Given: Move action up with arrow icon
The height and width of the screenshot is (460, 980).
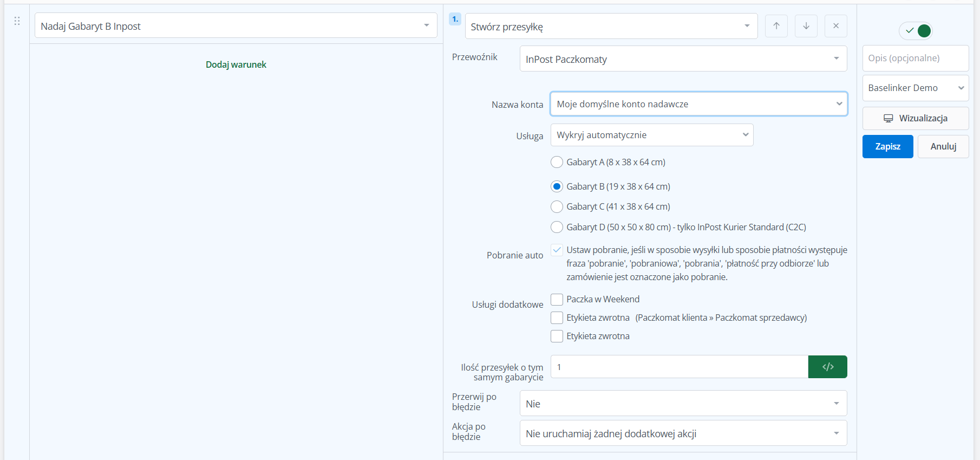Looking at the screenshot, I should (x=776, y=26).
